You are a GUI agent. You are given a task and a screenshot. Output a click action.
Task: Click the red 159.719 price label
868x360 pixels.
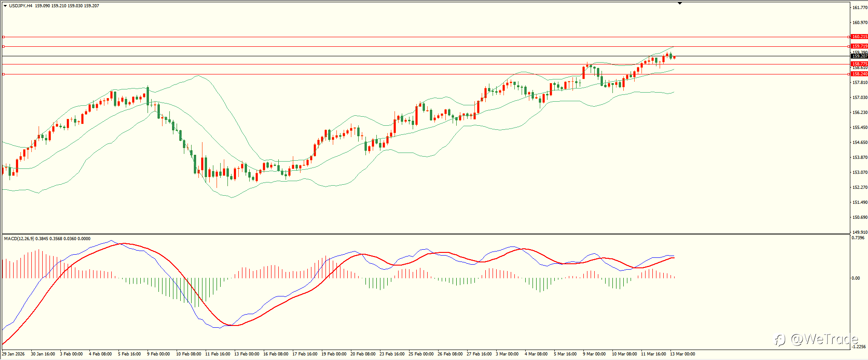tap(859, 46)
